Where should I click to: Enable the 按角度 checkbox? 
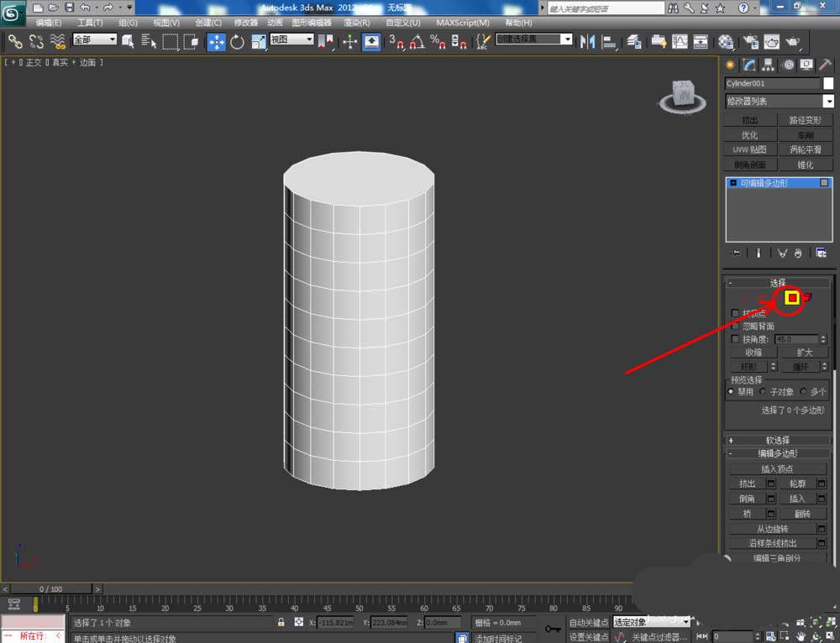coord(736,339)
